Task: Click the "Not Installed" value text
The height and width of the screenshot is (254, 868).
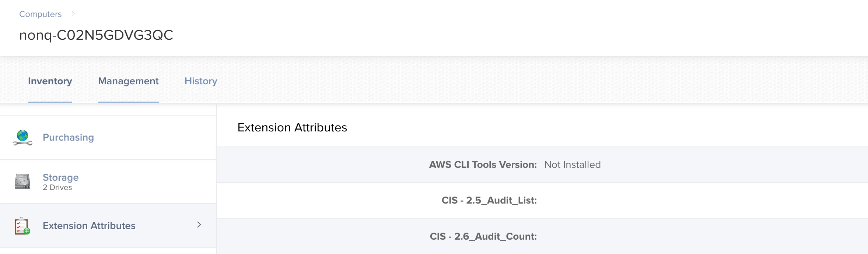Action: pyautogui.click(x=572, y=165)
